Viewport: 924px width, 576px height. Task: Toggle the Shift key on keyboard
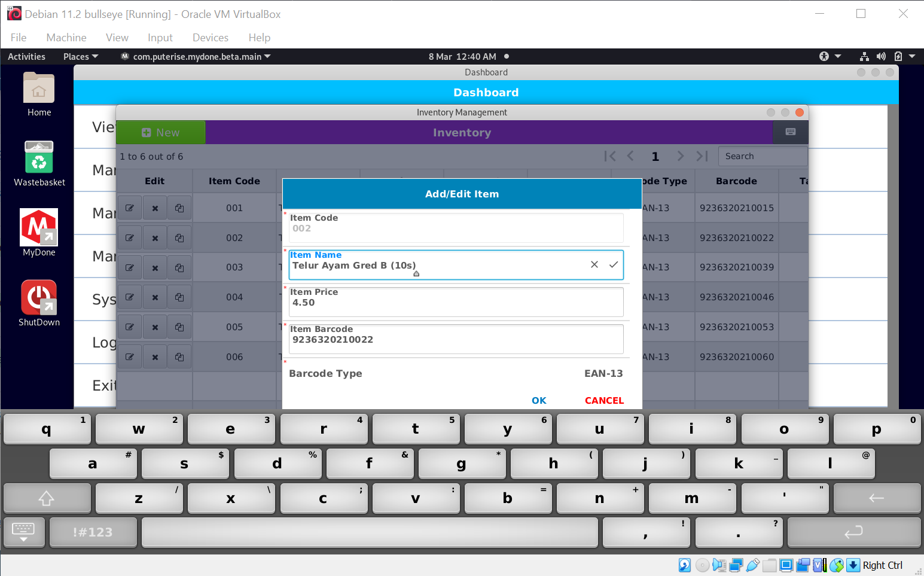(47, 498)
